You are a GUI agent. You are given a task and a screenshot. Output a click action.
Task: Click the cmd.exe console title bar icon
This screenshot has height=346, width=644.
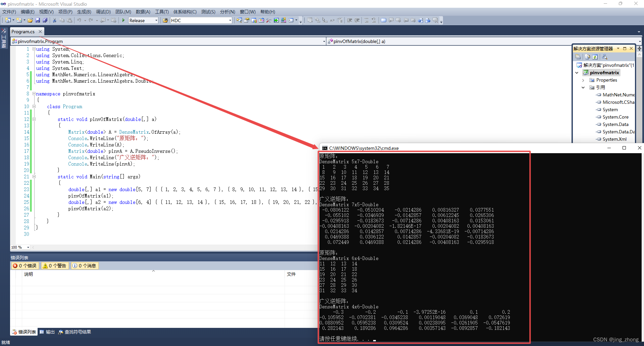(x=325, y=148)
